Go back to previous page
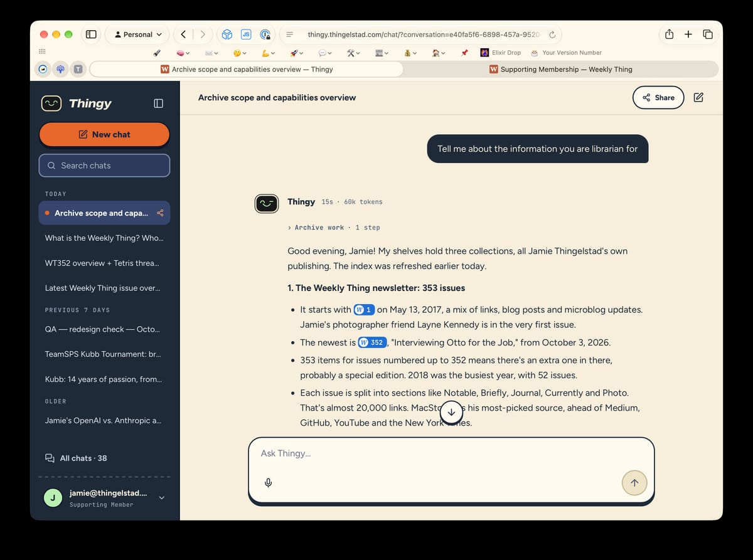This screenshot has height=560, width=753. click(183, 34)
